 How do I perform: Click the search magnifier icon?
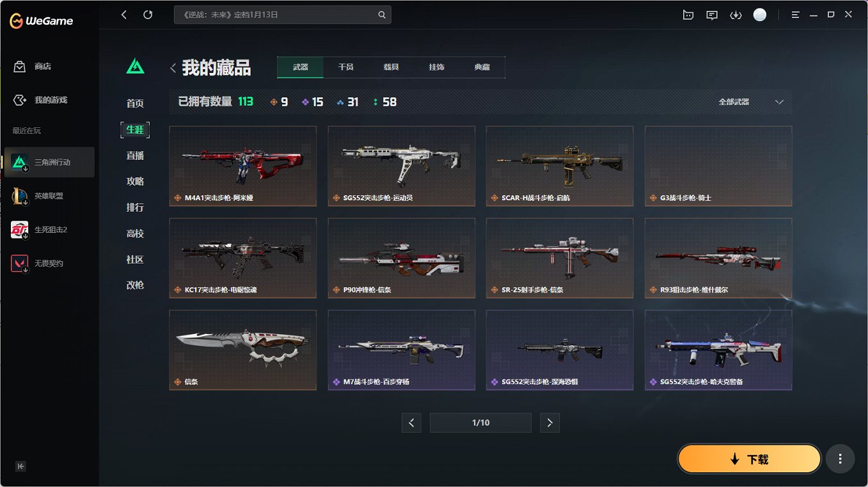coord(382,15)
